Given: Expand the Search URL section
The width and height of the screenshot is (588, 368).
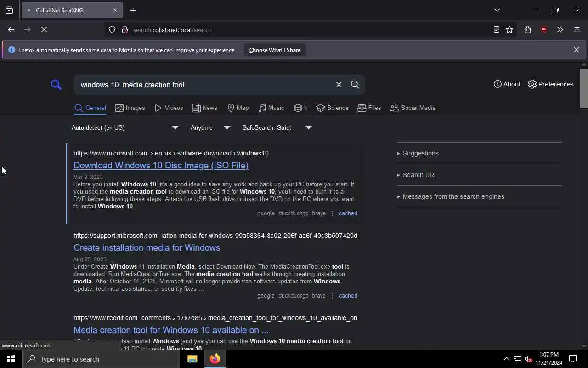Looking at the screenshot, I should click(417, 175).
